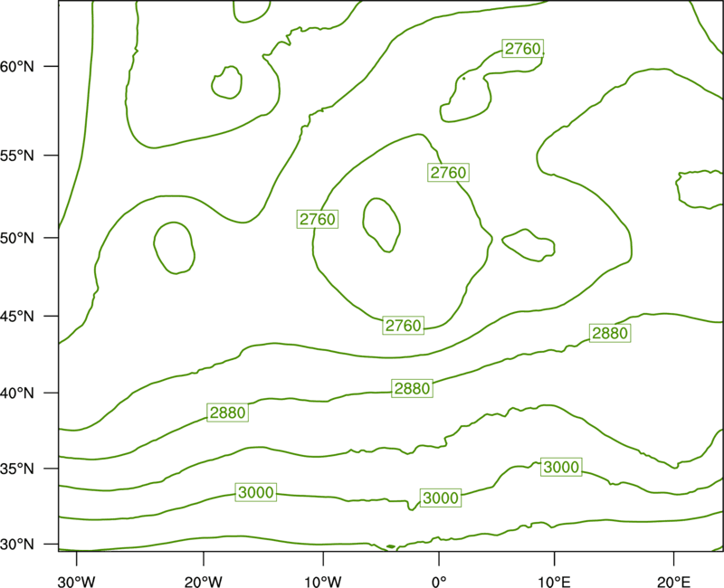The image size is (724, 588).
Task: Click the westernmost 2880 contour label
Action: pyautogui.click(x=228, y=413)
